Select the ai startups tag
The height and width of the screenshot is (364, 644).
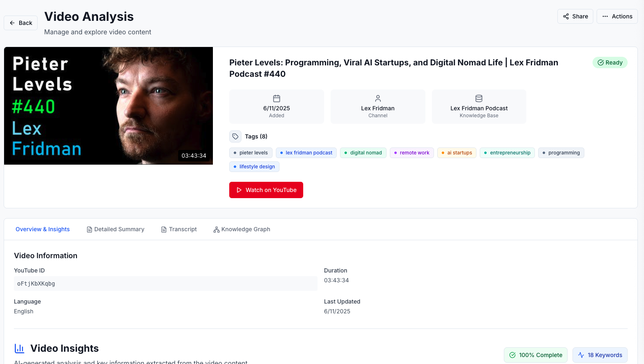[x=456, y=153]
